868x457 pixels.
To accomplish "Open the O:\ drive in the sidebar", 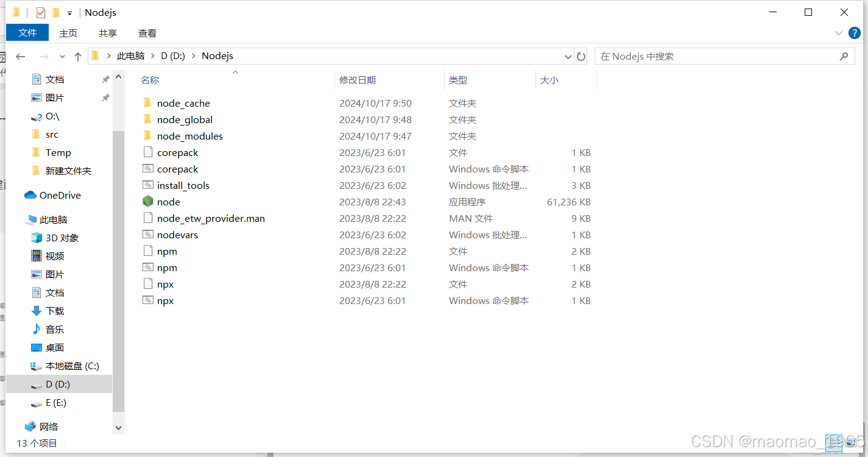I will (45, 116).
